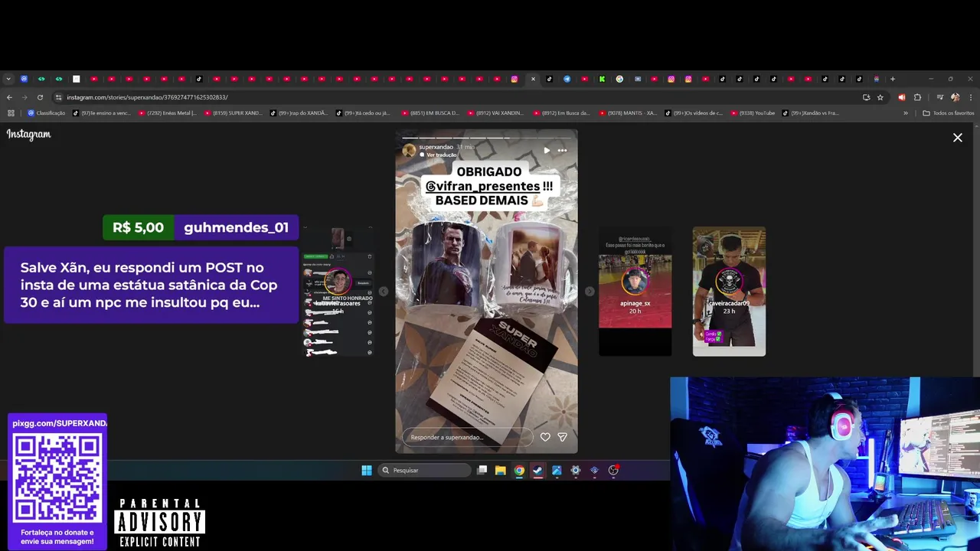Expand the bookmarks overflow chevron
Screen dimensions: 980x551
pyautogui.click(x=906, y=113)
